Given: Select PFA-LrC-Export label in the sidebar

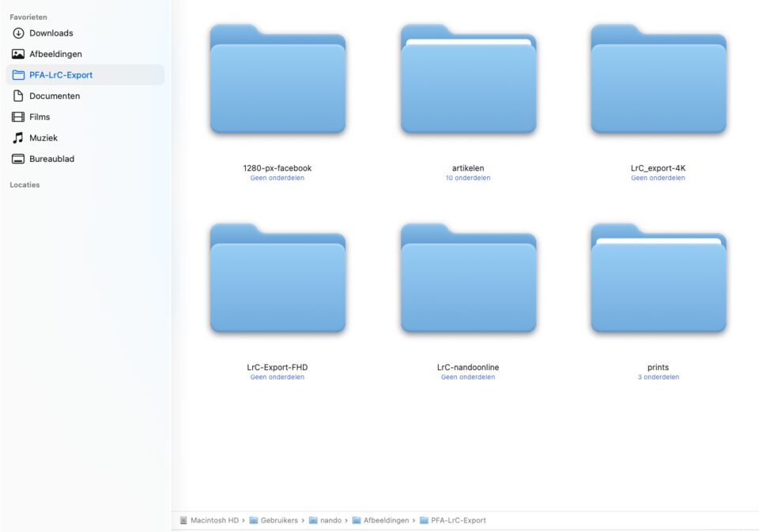Looking at the screenshot, I should coord(61,75).
